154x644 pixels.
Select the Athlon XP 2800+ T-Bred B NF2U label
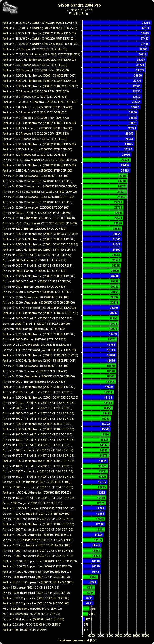click(x=37, y=213)
